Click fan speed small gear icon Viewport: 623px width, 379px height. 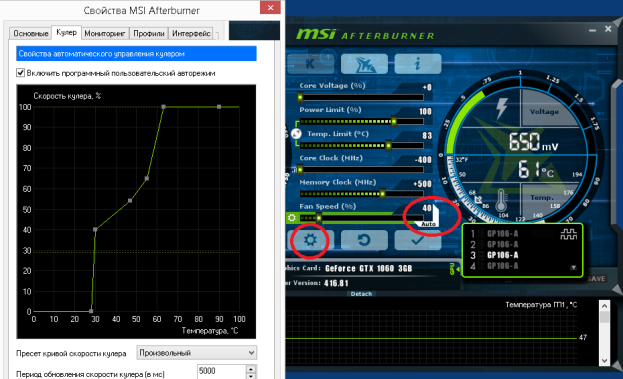[x=292, y=218]
